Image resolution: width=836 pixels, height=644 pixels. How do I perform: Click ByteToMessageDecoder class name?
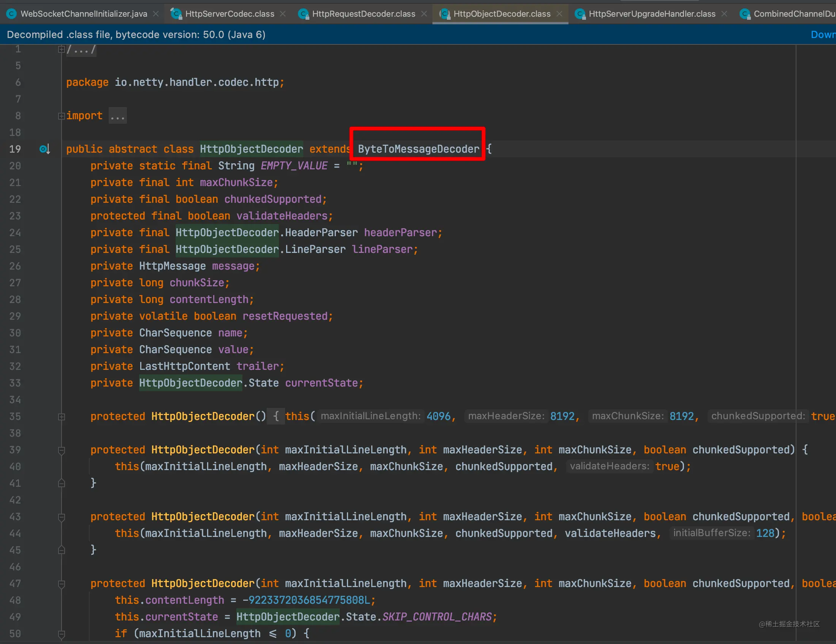pyautogui.click(x=418, y=149)
